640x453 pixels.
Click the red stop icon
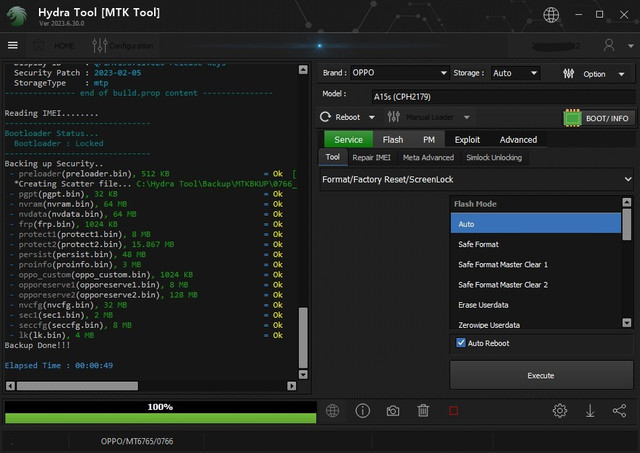(x=453, y=411)
